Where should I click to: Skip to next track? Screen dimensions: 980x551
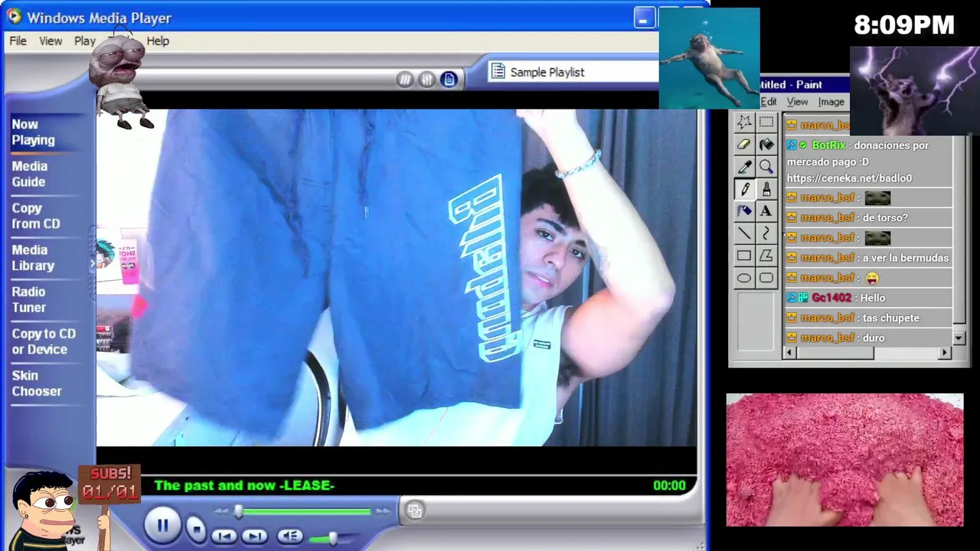(x=255, y=536)
